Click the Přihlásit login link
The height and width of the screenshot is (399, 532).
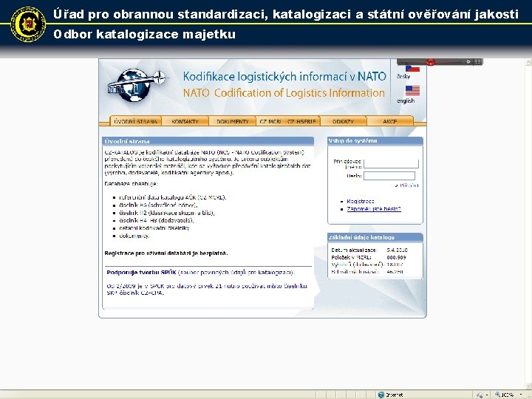(409, 185)
